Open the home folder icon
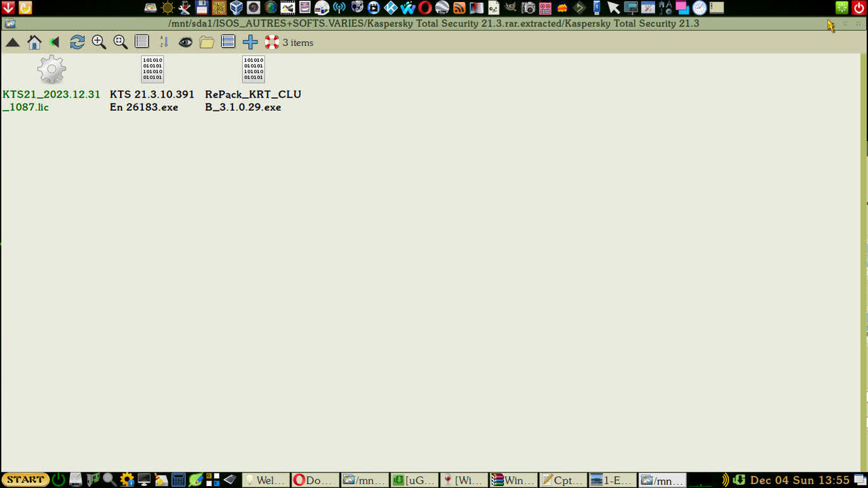This screenshot has width=868, height=488. click(35, 43)
